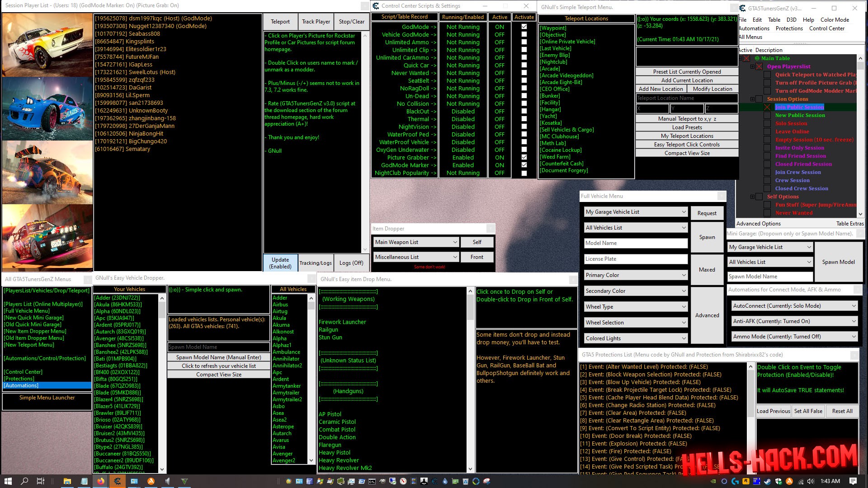Open the Steam tray icon
The image size is (868, 488).
coord(768,481)
